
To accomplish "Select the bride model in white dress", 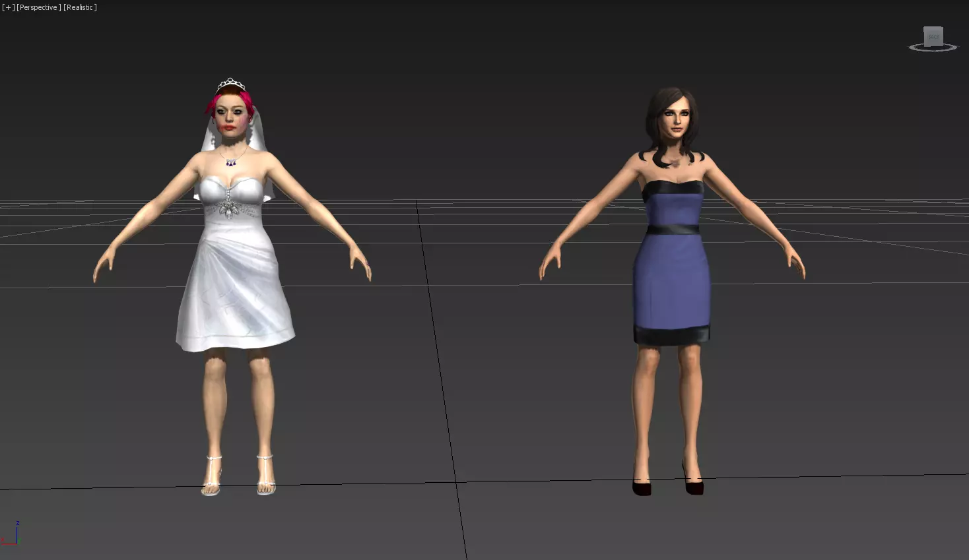I will point(232,287).
